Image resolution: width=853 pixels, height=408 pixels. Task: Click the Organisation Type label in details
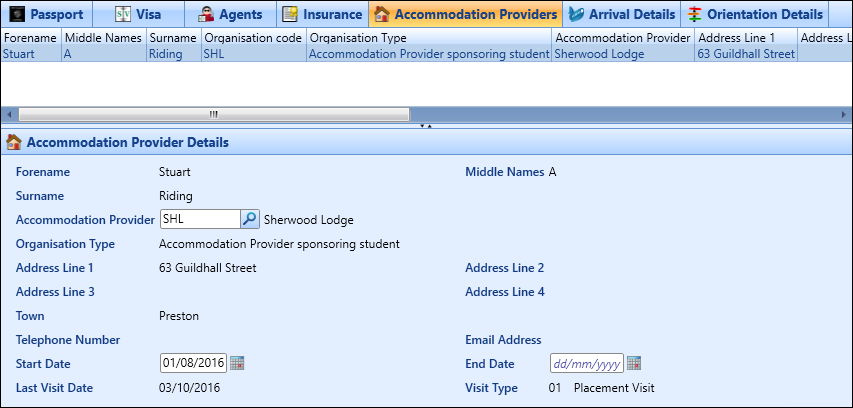pyautogui.click(x=65, y=244)
